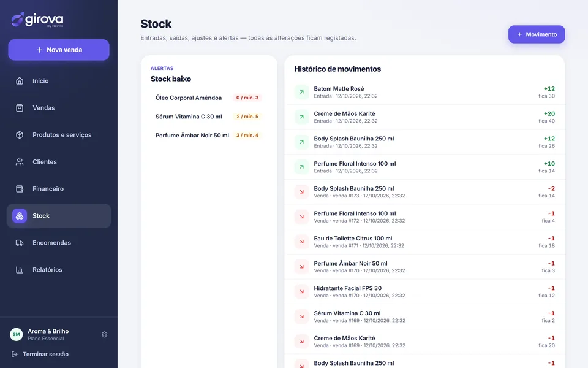Open the Vendas shopping bag icon
Image resolution: width=588 pixels, height=368 pixels.
pyautogui.click(x=20, y=108)
